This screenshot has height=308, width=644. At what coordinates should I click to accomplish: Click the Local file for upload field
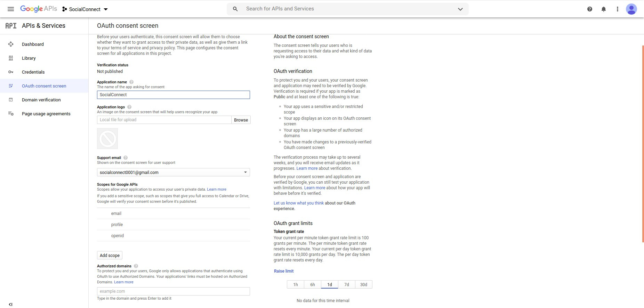[x=164, y=120]
